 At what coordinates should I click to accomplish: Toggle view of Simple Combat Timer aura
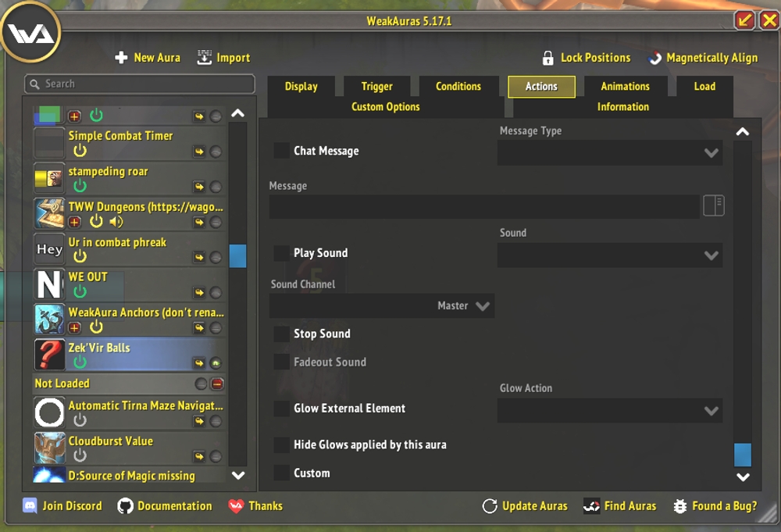[216, 152]
